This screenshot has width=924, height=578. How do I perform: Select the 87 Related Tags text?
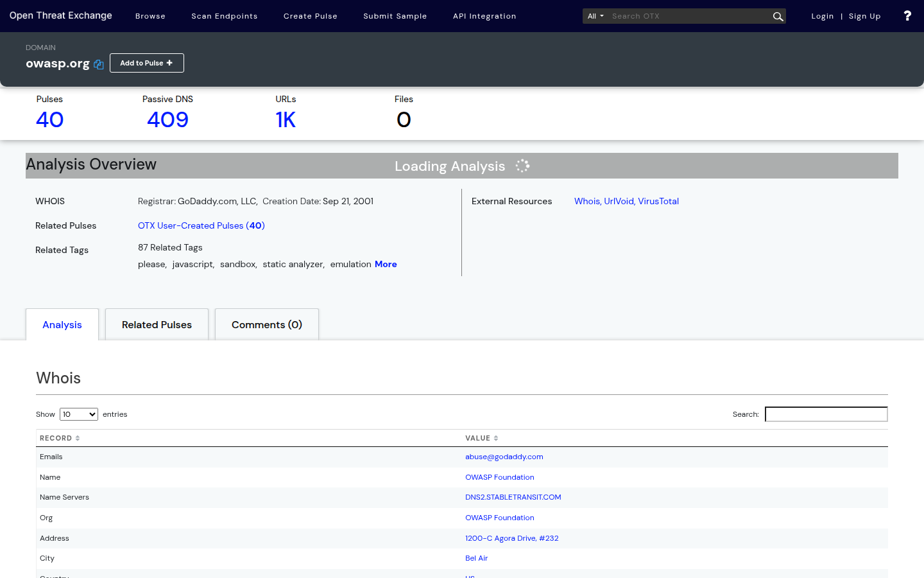(170, 247)
